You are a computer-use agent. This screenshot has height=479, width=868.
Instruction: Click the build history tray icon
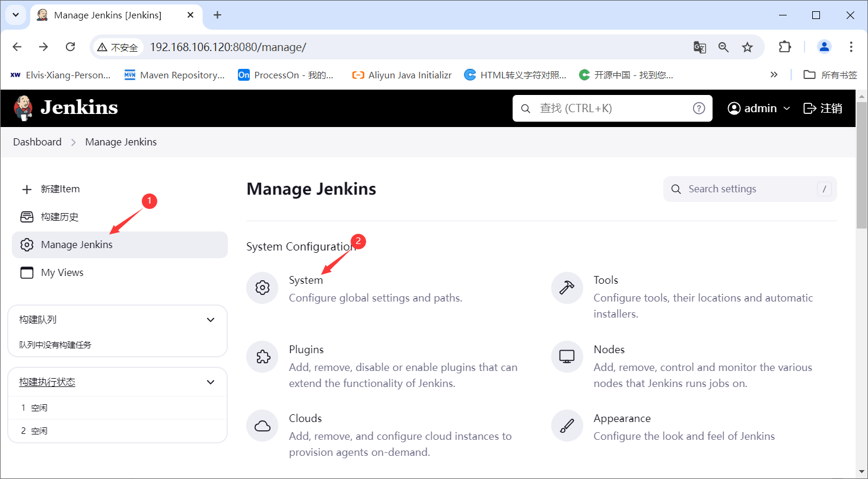coord(27,217)
